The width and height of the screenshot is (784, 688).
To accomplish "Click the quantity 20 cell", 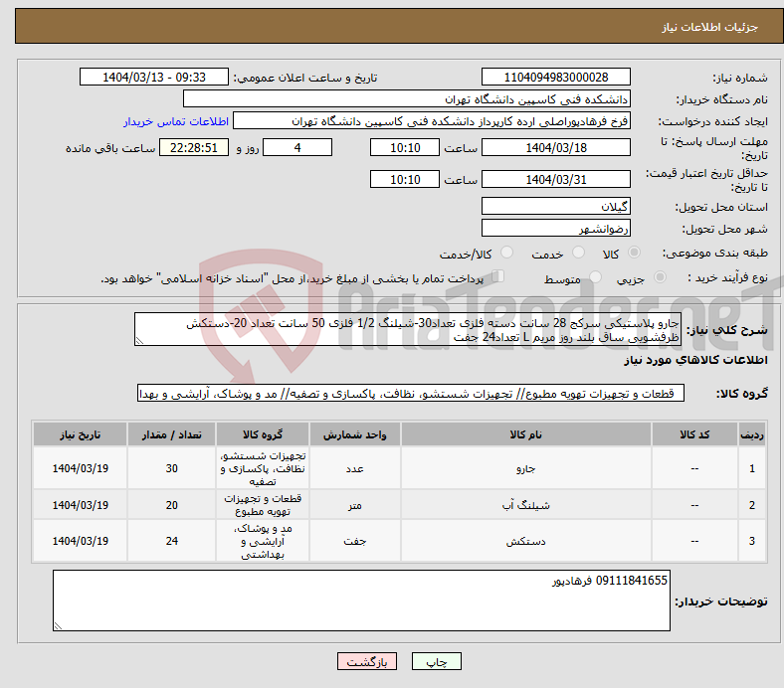I will [171, 505].
